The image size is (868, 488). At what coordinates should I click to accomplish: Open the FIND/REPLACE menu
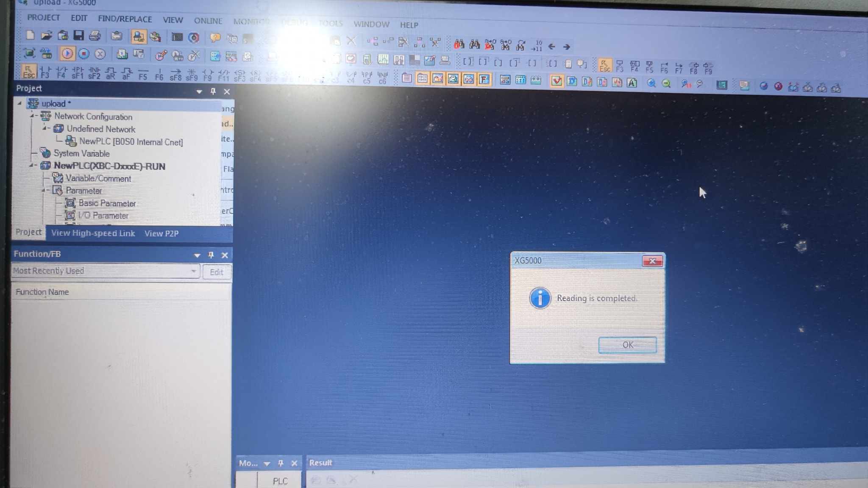point(125,19)
